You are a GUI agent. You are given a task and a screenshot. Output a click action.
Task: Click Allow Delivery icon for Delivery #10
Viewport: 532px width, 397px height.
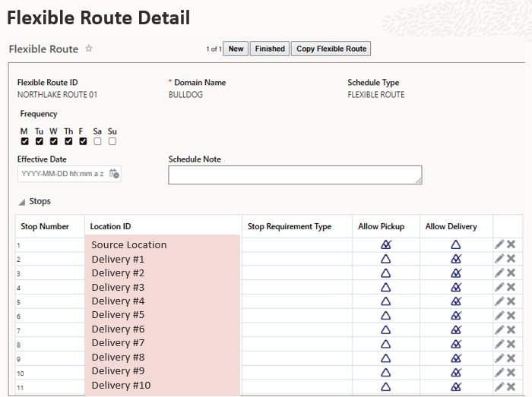(x=456, y=387)
